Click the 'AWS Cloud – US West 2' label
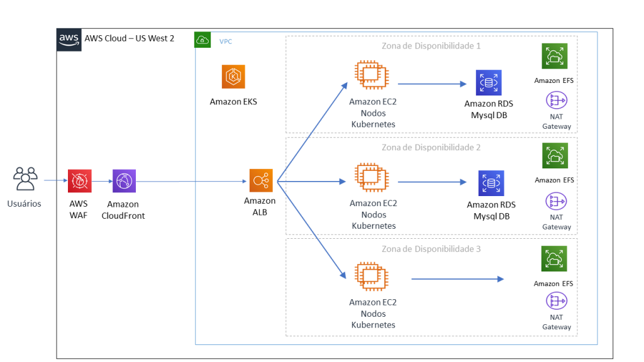The width and height of the screenshot is (644, 362). 130,38
